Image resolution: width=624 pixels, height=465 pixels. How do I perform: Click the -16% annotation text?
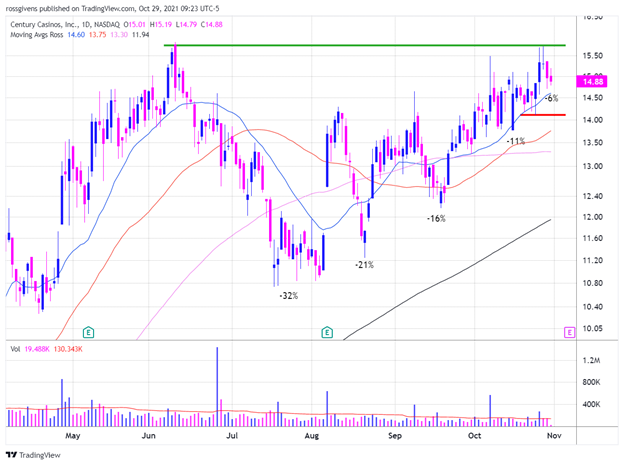tap(436, 219)
